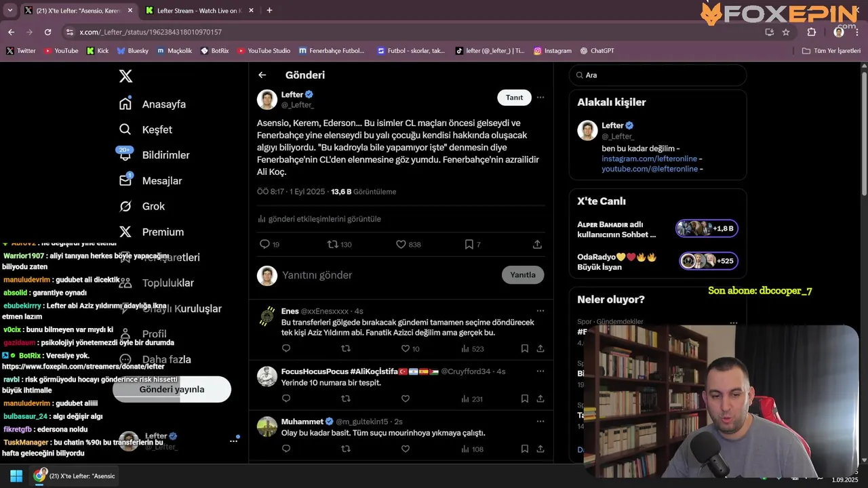
Task: Open Bluesky bookmark
Action: (x=132, y=51)
